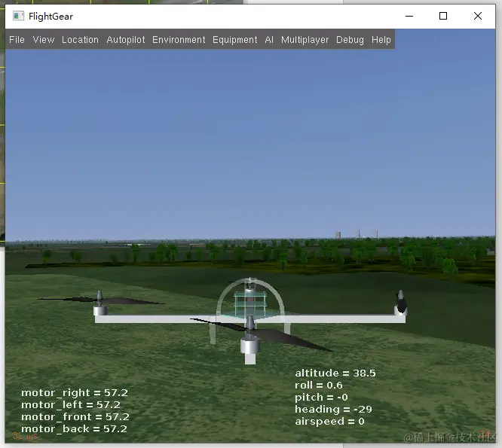Viewport: 502px width, 448px height.
Task: Open the Equipment menu
Action: tap(234, 40)
